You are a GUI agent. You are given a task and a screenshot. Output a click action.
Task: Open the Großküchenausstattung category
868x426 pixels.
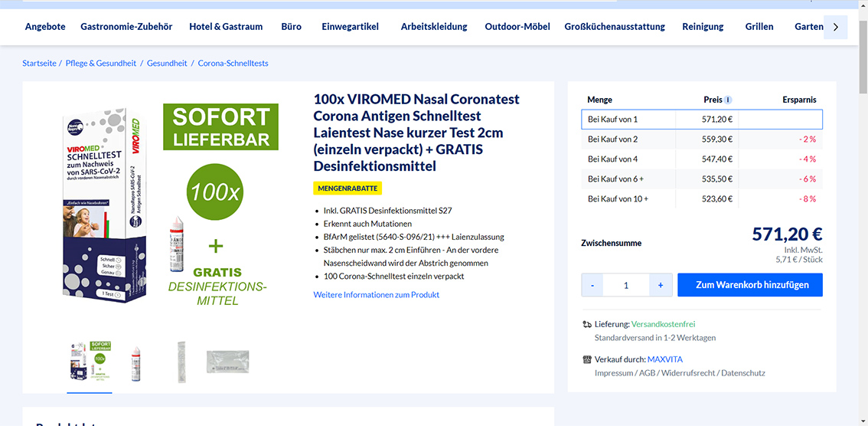615,27
